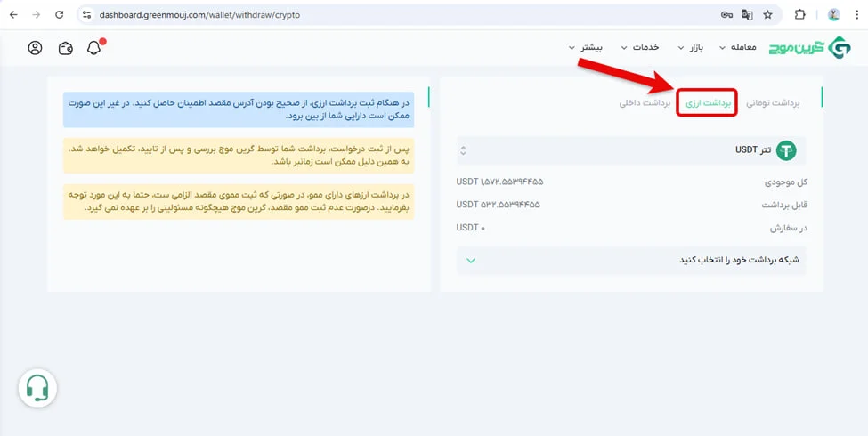Reload the page with the refresh icon

pos(60,15)
